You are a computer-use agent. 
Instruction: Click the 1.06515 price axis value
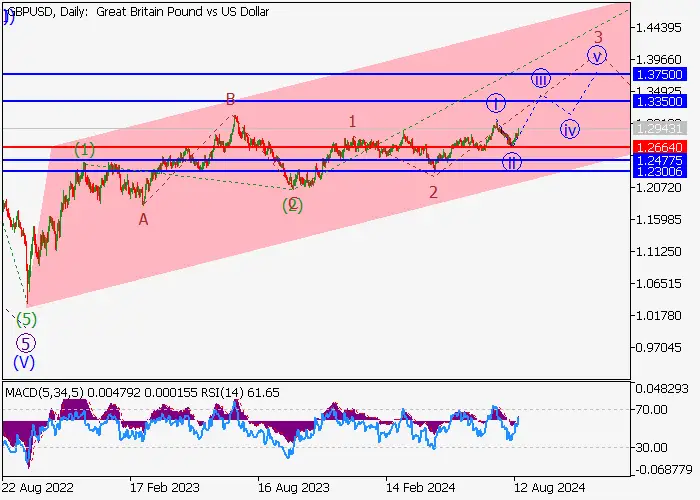coord(658,283)
